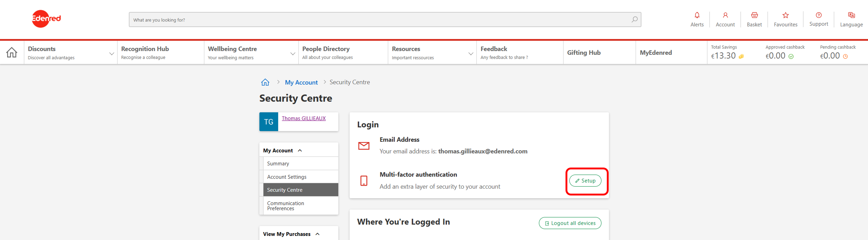
Task: Open the My Account breadcrumb link
Action: (x=301, y=82)
